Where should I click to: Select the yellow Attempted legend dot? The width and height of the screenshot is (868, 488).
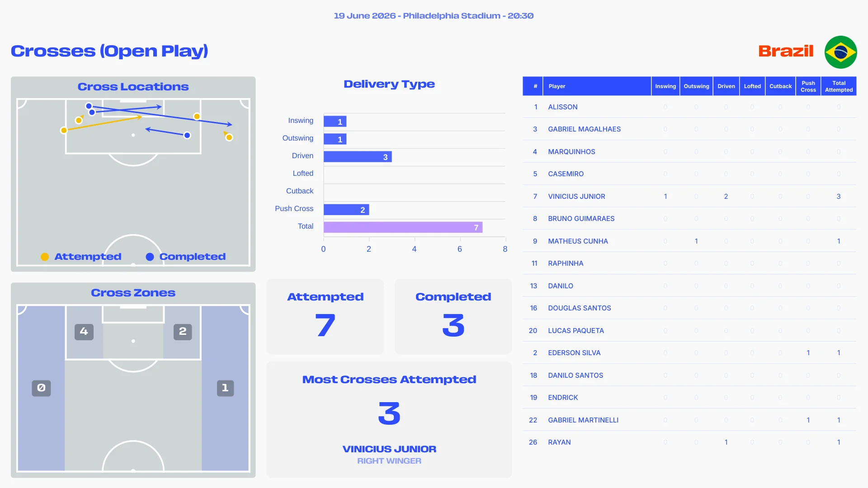point(45,257)
